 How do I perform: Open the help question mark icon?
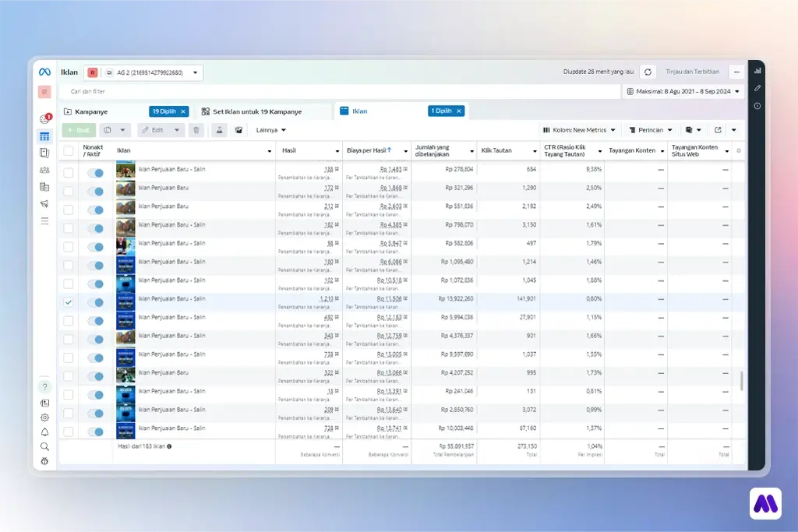click(44, 387)
